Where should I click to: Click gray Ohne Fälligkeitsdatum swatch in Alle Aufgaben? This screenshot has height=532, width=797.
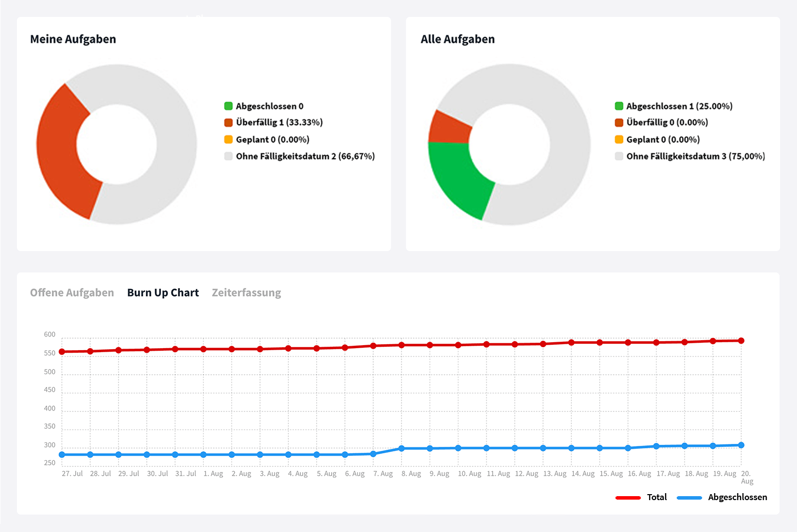point(619,156)
